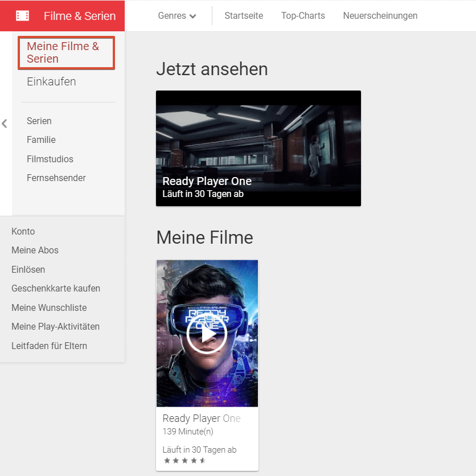Open the Konto account link
The width and height of the screenshot is (476, 476).
coord(23,231)
